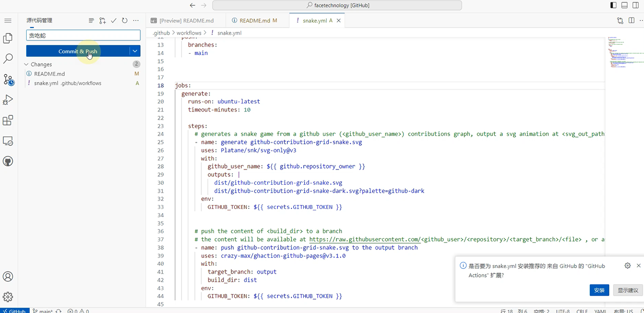Toggle the bottom panel visibility
Image resolution: width=644 pixels, height=313 pixels.
click(624, 5)
